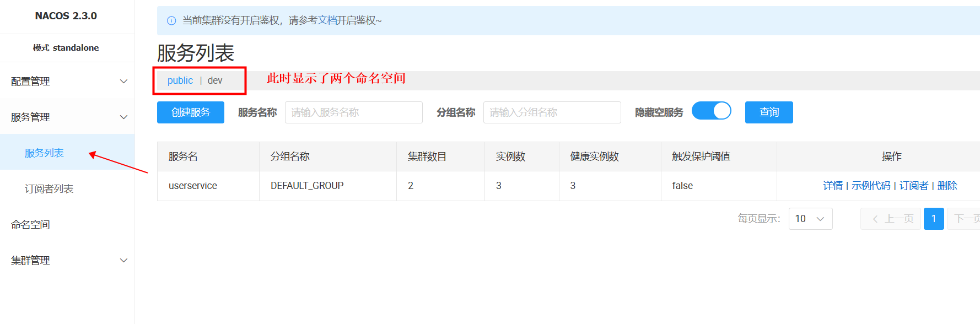Open the 订阅者列表 sidebar item
Screen dimensions: 980x324
click(49, 189)
